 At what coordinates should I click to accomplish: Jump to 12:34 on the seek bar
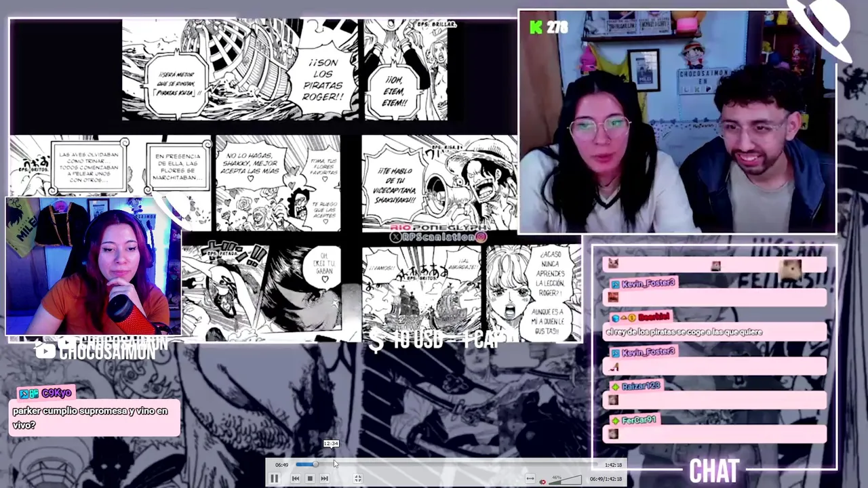pyautogui.click(x=332, y=464)
